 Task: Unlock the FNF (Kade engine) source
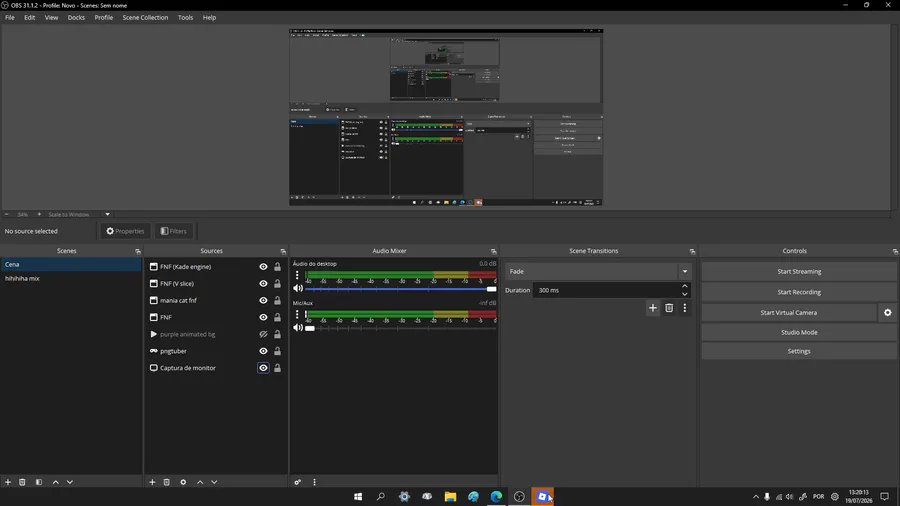(x=277, y=267)
